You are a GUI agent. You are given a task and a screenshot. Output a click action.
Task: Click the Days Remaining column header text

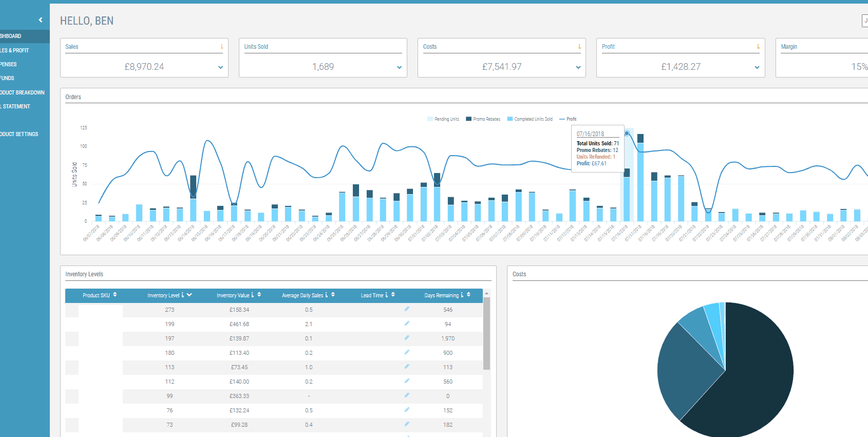tap(441, 295)
